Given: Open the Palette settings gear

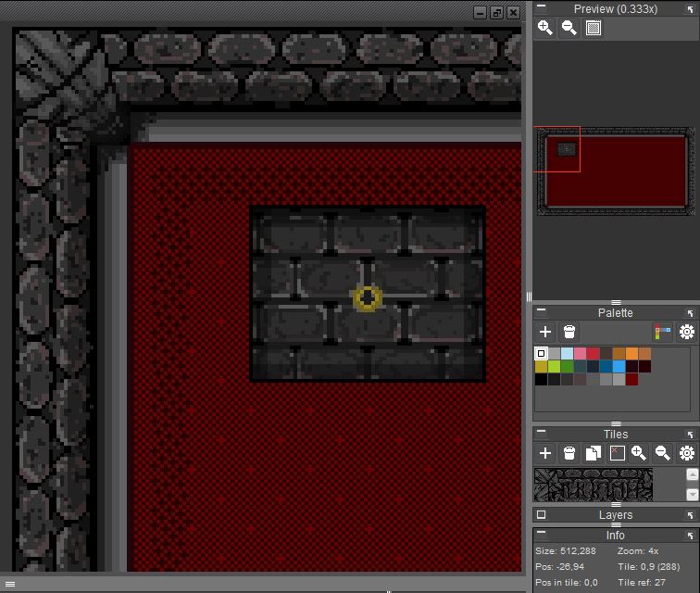Looking at the screenshot, I should [x=686, y=332].
